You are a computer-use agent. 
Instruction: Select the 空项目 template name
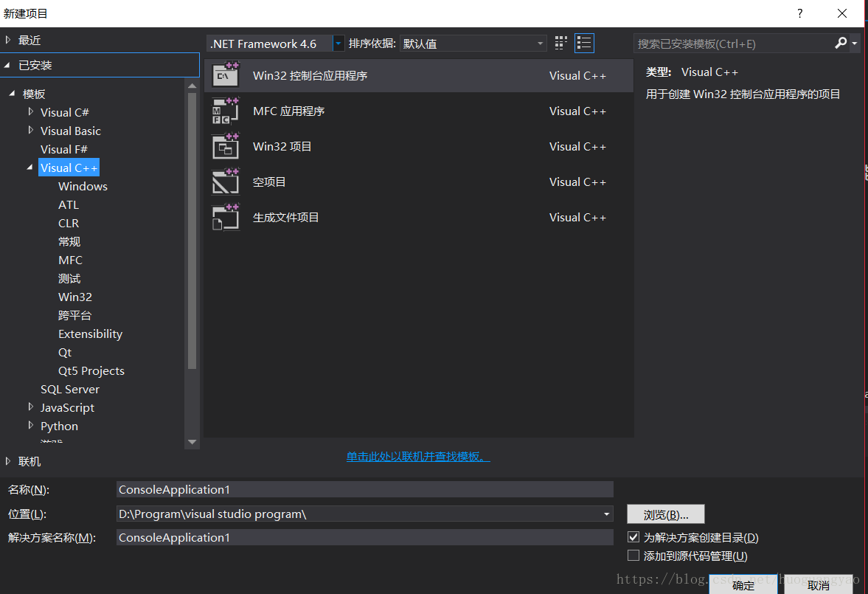point(269,182)
